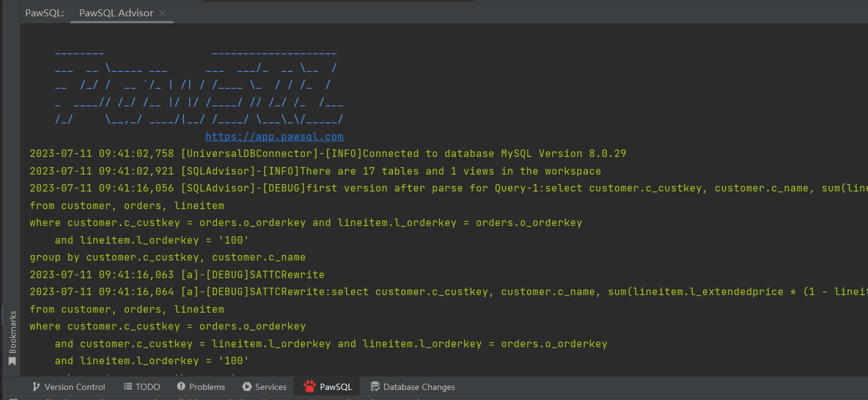This screenshot has width=868, height=400.
Task: Click the Services play icon
Action: pos(247,387)
